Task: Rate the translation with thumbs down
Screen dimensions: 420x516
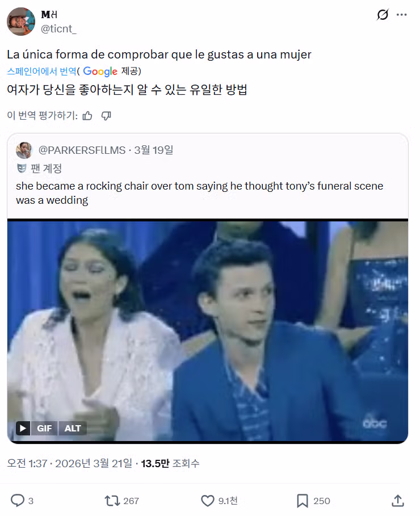Action: click(x=107, y=115)
